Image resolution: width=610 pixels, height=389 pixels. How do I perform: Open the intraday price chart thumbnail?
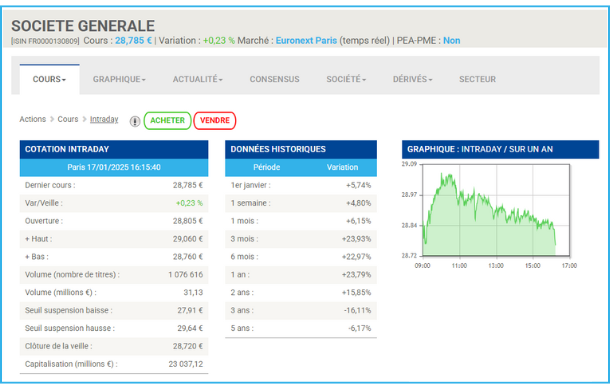[x=489, y=214]
